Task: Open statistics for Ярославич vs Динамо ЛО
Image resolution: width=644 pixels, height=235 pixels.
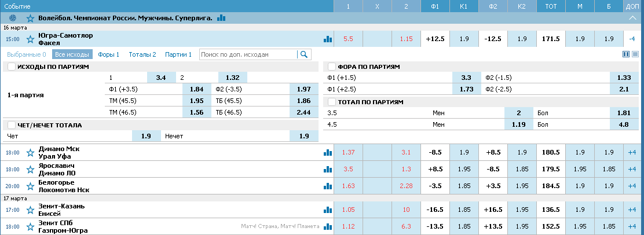Action: (x=327, y=169)
